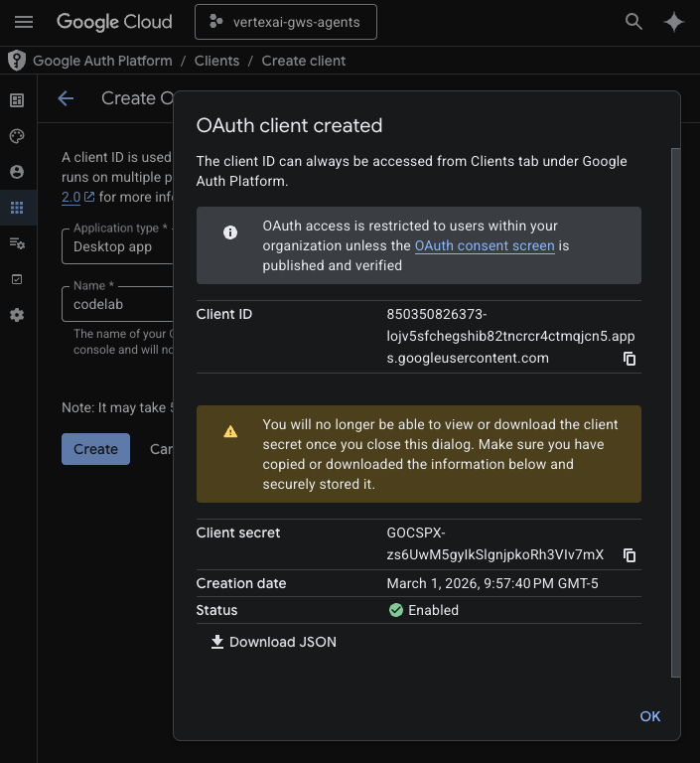Select the Clients grid sidebar icon
700x763 pixels.
(17, 208)
